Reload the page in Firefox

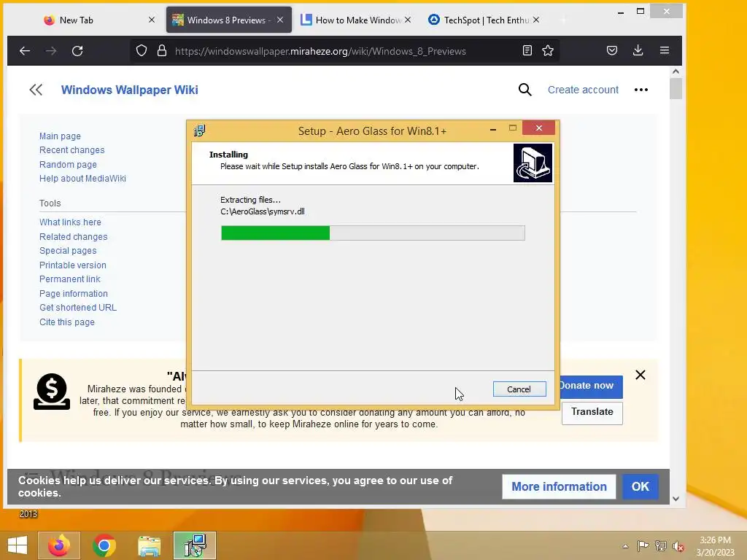(x=77, y=51)
